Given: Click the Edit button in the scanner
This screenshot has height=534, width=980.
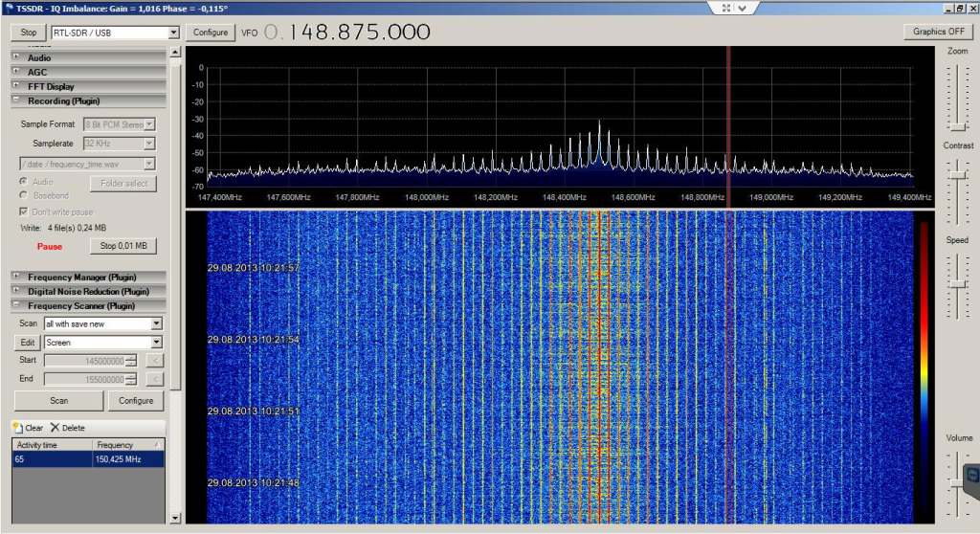Looking at the screenshot, I should pos(28,343).
